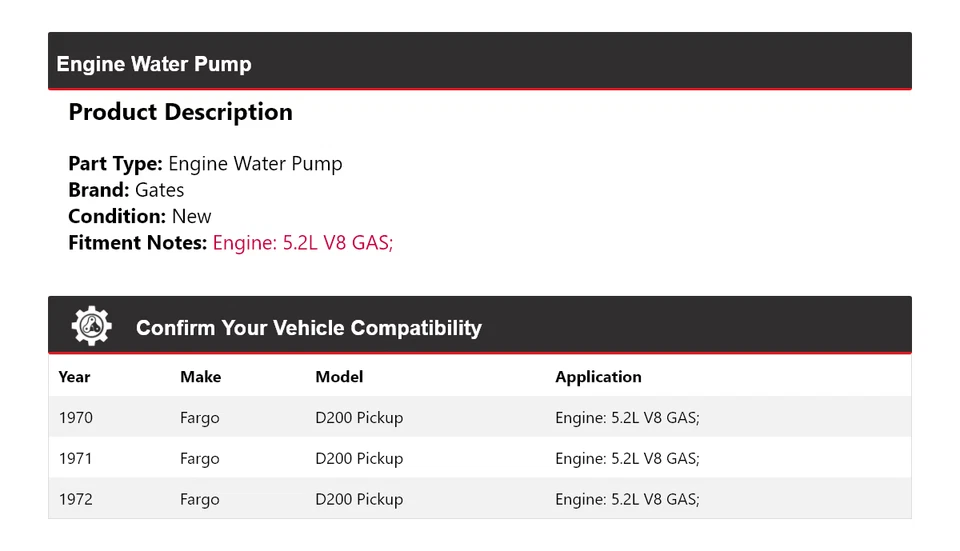Click the Fitment Notes label
960x551 pixels.
point(137,242)
